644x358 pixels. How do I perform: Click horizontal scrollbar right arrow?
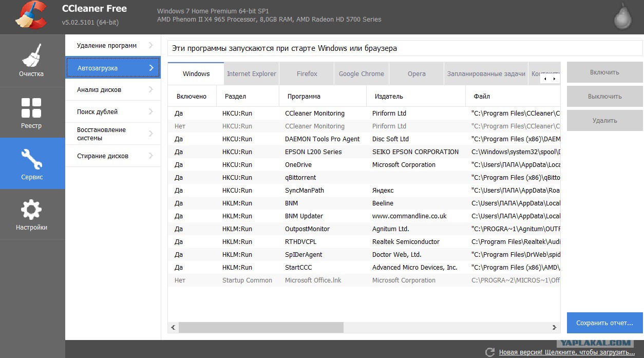click(555, 327)
